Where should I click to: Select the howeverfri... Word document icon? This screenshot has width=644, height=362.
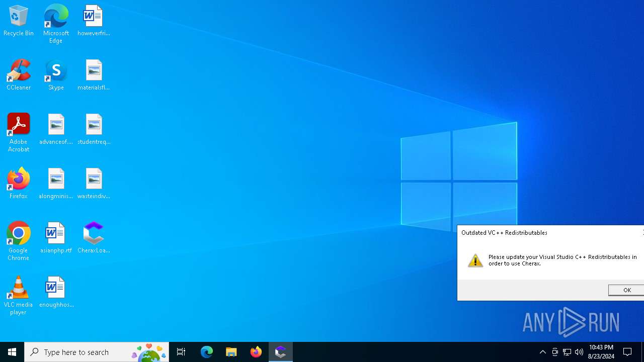tap(94, 21)
